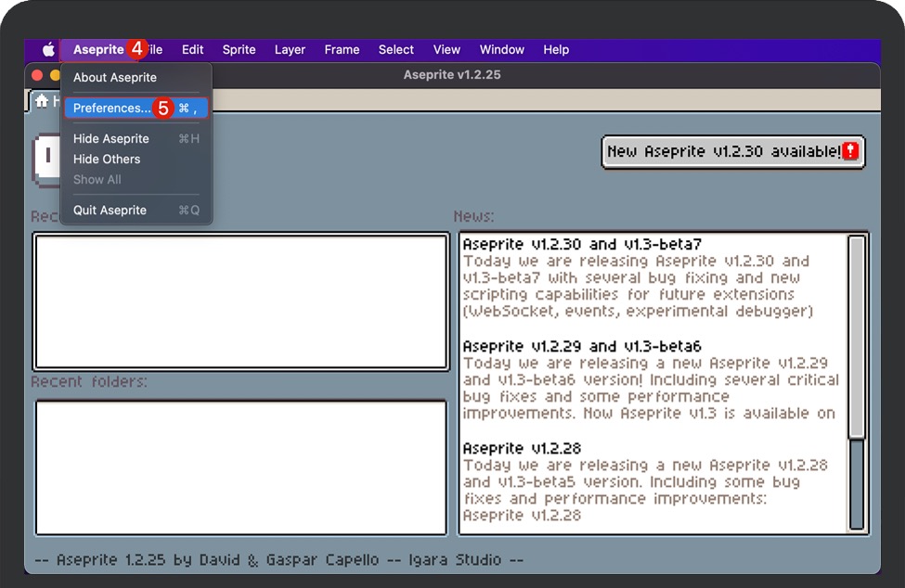
Task: Open the Apple menu
Action: click(49, 49)
